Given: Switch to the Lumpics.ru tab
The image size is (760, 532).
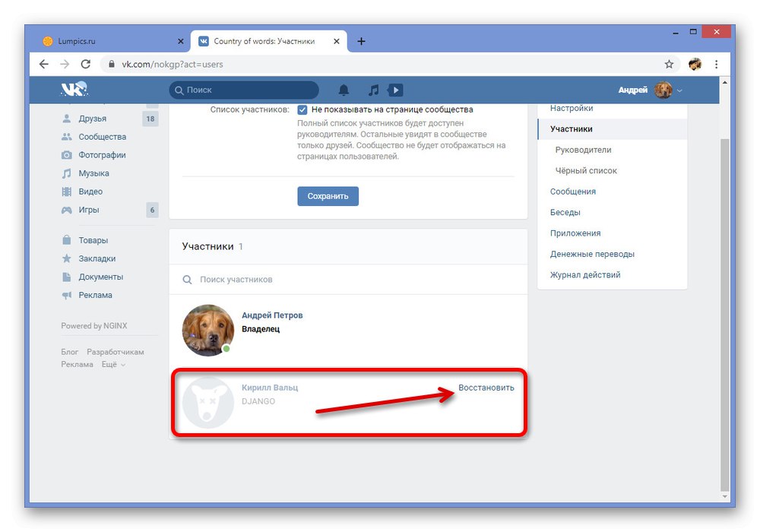Looking at the screenshot, I should (111, 41).
